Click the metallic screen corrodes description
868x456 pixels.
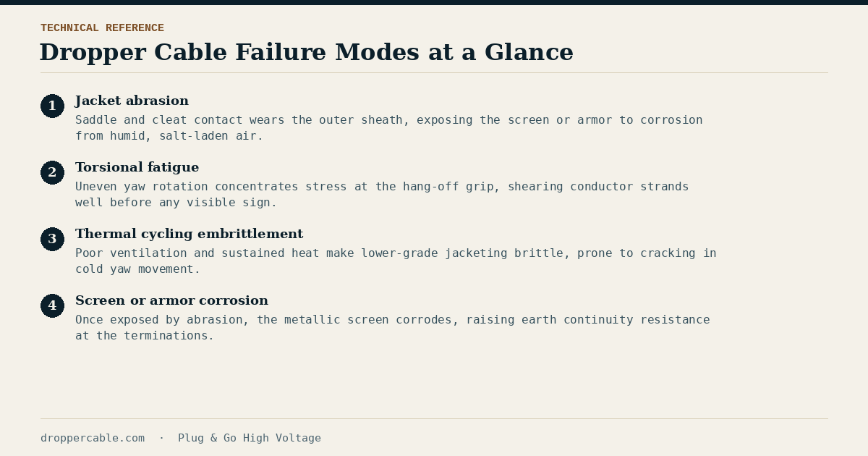point(393,328)
